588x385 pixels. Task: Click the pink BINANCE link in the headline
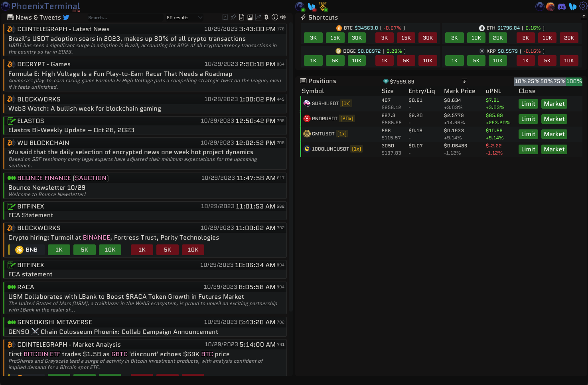coord(97,238)
